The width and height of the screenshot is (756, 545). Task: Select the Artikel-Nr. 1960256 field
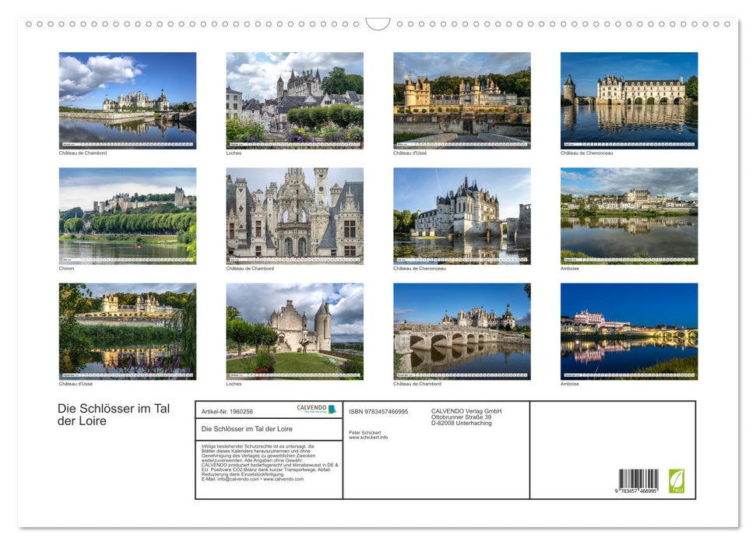click(227, 411)
